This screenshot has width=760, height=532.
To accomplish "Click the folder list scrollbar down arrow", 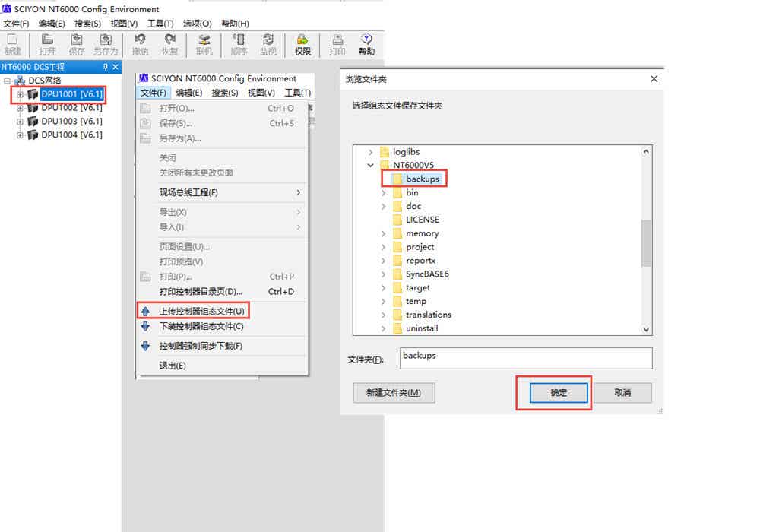I will pyautogui.click(x=646, y=329).
